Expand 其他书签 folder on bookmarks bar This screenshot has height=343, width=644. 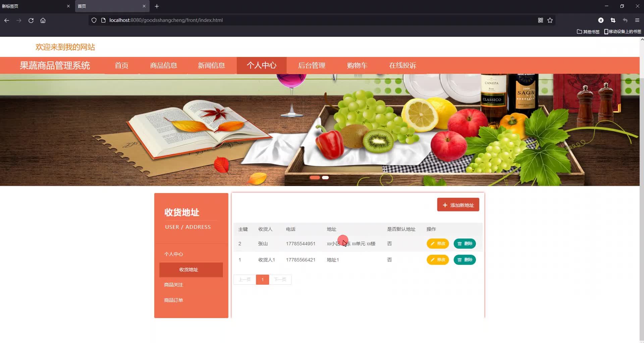[588, 31]
